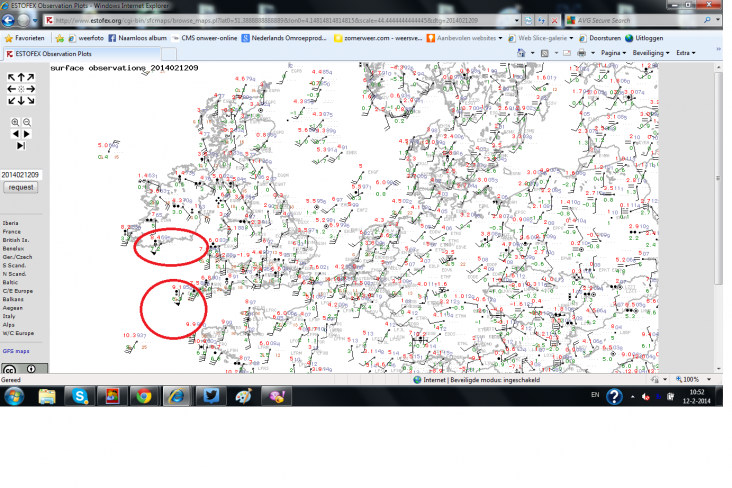
Task: Jump to latest observation time
Action: pyautogui.click(x=21, y=146)
